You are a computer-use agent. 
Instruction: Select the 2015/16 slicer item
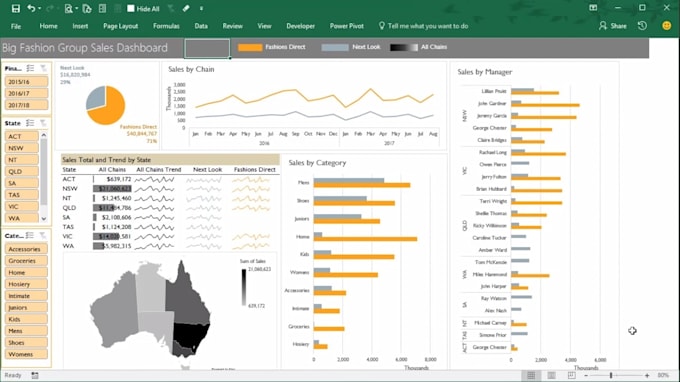26,82
